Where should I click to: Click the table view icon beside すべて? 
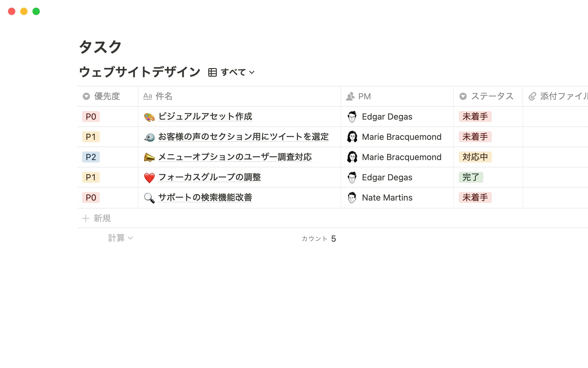coord(212,72)
